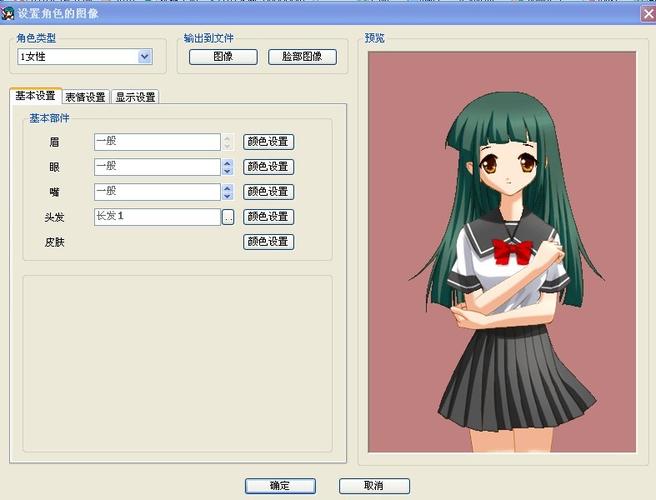Viewport: 656px width, 500px height.
Task: Click the 预览 group label
Action: pos(374,38)
